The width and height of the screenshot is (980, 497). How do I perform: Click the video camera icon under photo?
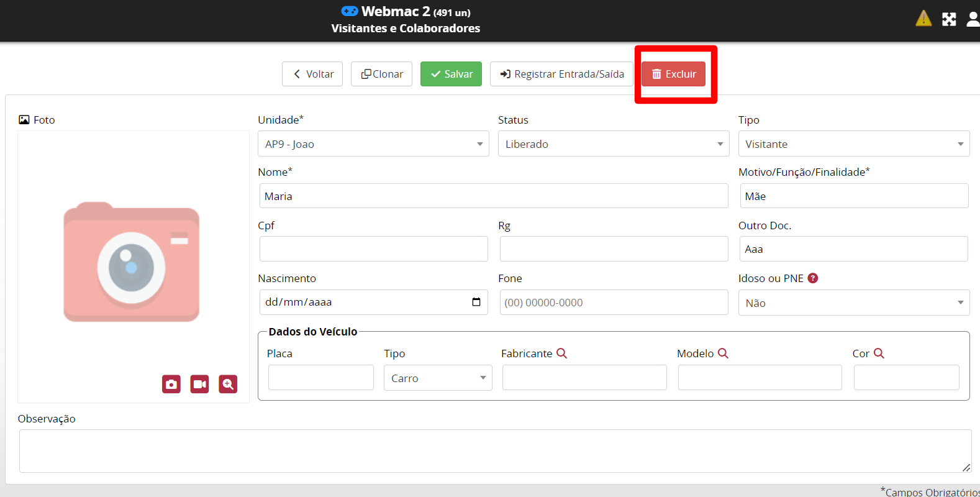tap(199, 384)
